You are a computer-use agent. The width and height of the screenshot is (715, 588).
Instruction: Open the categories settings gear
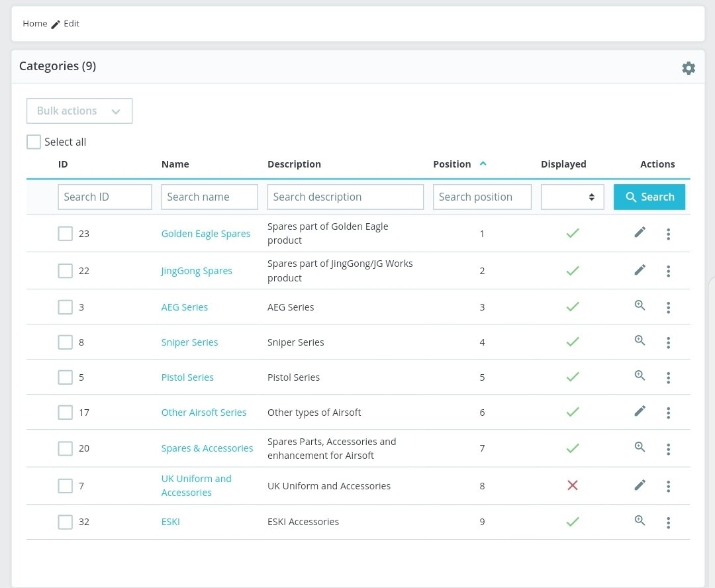[689, 68]
